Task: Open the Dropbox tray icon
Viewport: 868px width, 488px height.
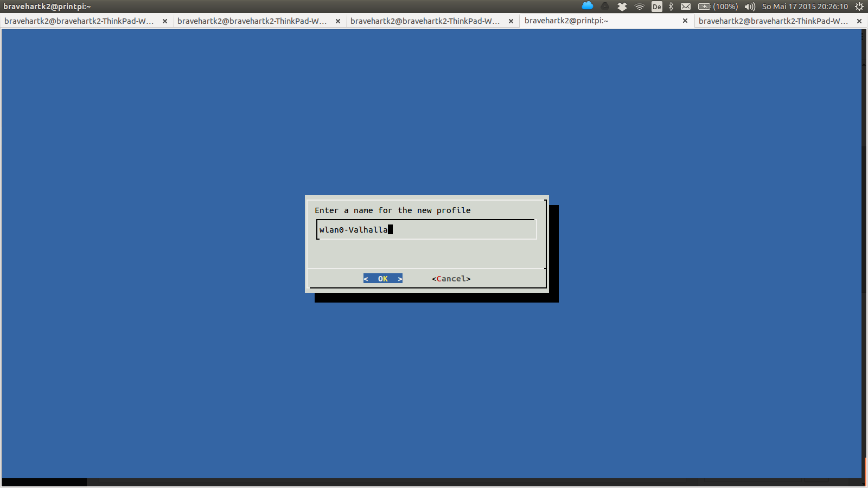Action: click(622, 7)
